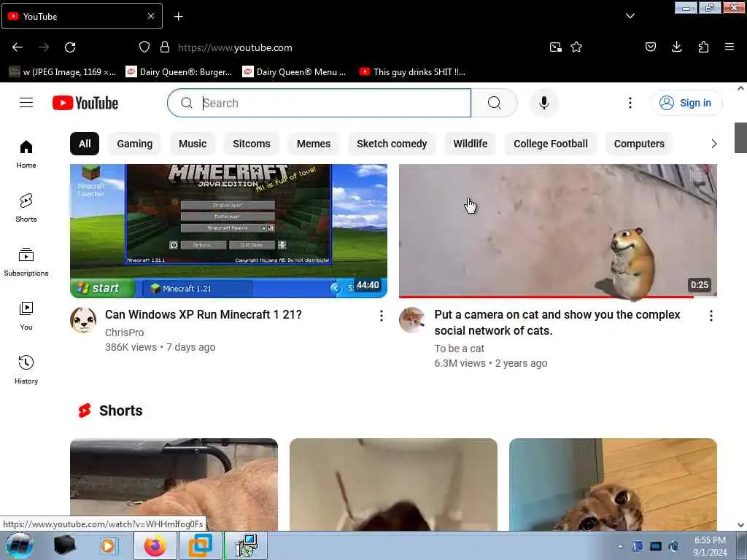This screenshot has width=747, height=560.
Task: Open History from the sidebar
Action: coord(26,370)
